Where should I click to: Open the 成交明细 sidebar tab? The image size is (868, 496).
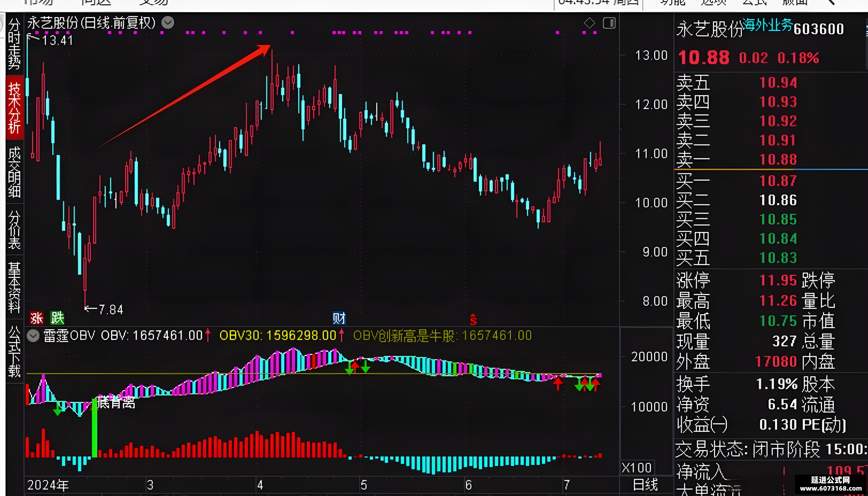pyautogui.click(x=14, y=172)
